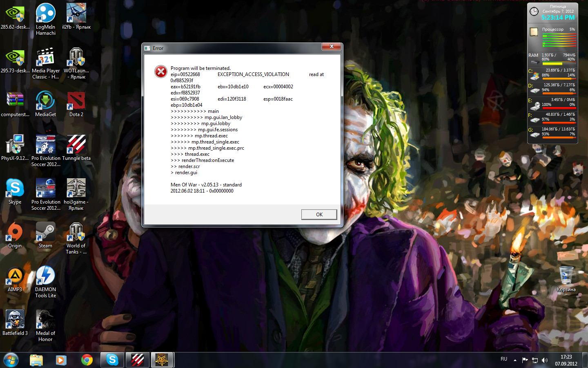Launch Origin desktop icon
The image size is (588, 368).
coord(15,236)
